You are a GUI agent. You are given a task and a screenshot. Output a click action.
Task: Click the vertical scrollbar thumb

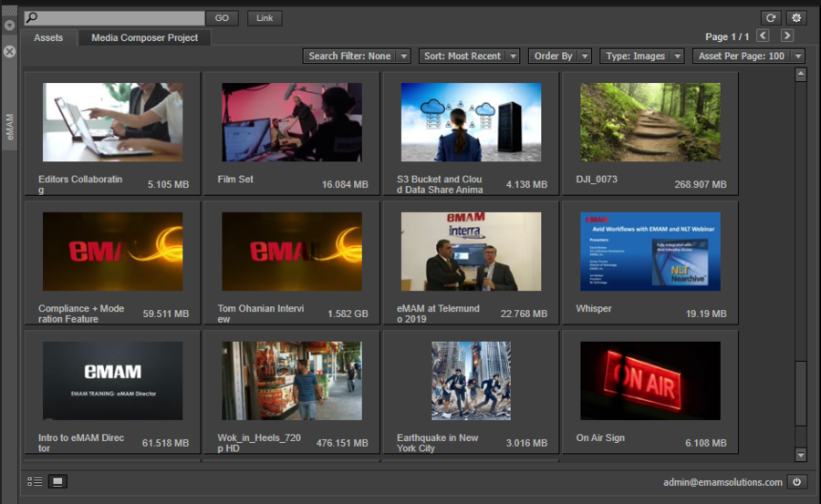click(800, 392)
